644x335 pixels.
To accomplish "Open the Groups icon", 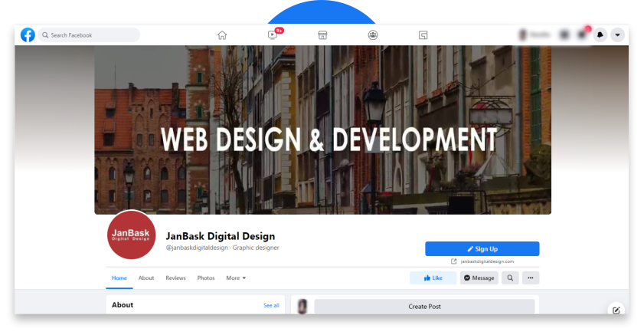I will click(373, 35).
